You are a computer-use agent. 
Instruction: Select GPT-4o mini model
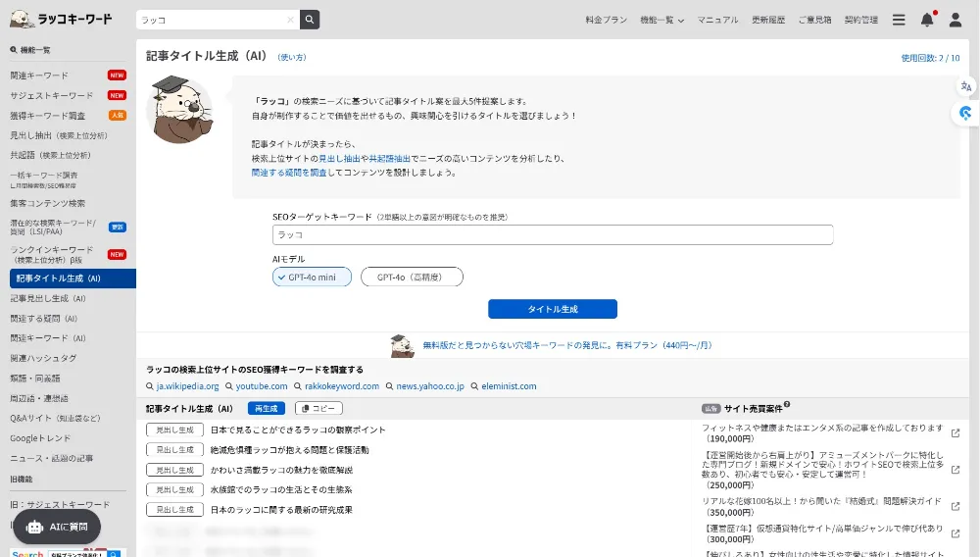click(312, 277)
